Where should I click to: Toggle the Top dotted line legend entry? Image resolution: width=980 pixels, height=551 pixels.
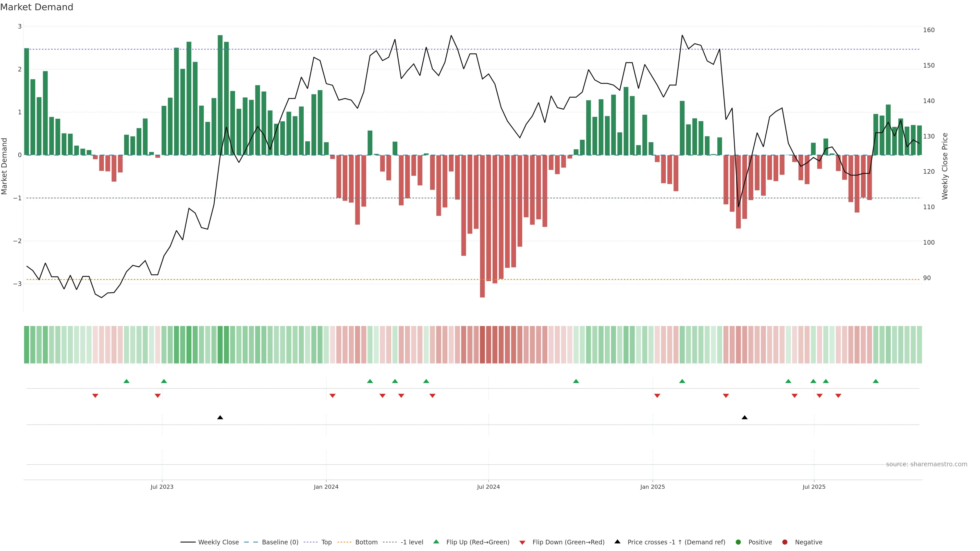(326, 542)
